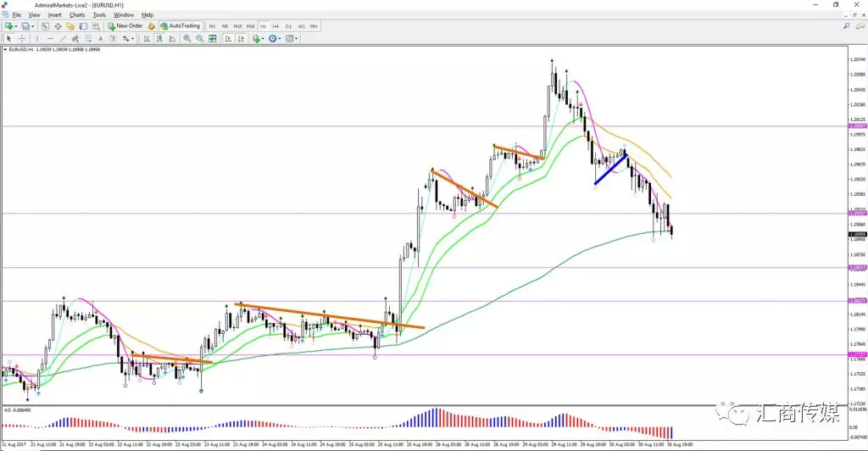Switch the chart to W1 timeframe
The height and width of the screenshot is (451, 868).
[301, 26]
